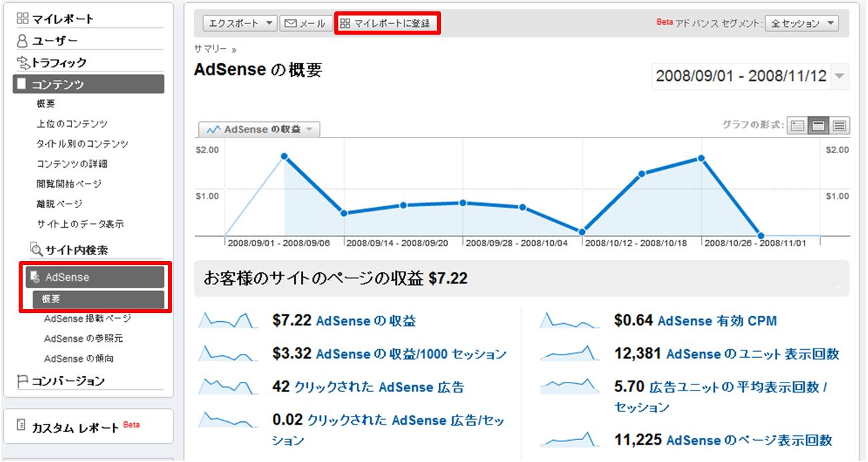The height and width of the screenshot is (462, 868).
Task: Select the AdSense 概要 item in sidebar
Action: click(98, 299)
